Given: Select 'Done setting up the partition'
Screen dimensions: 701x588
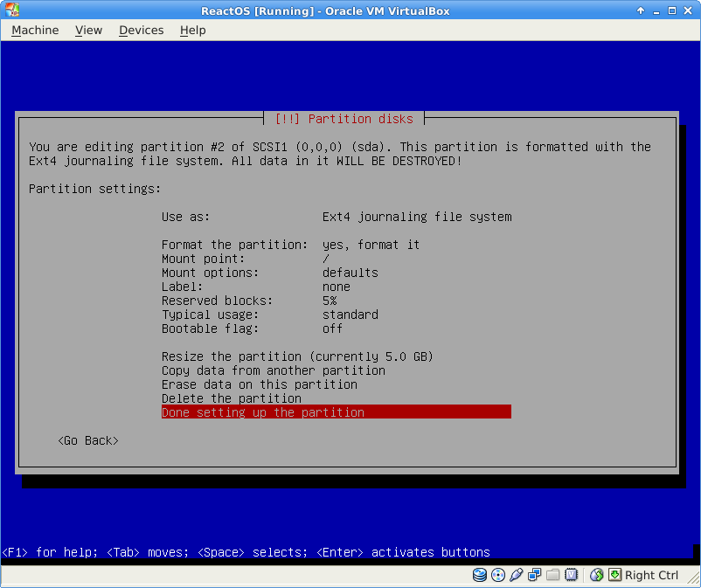Looking at the screenshot, I should 336,412.
